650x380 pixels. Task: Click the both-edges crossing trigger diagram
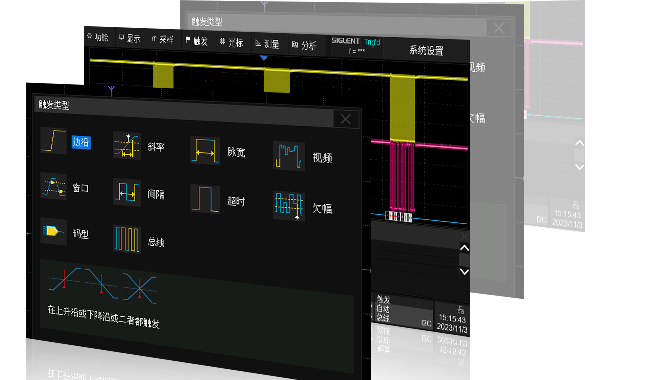(140, 288)
